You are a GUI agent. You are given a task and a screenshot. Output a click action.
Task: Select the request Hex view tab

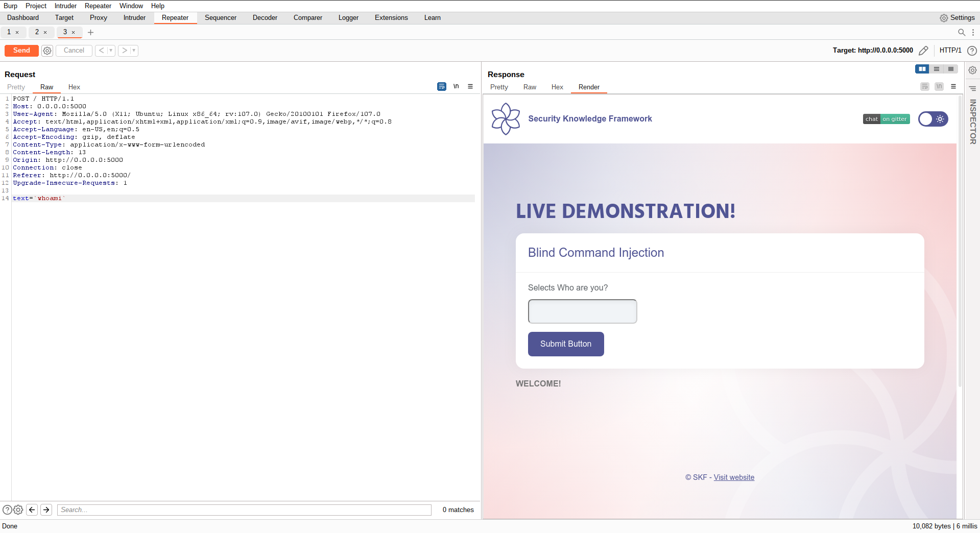click(74, 87)
